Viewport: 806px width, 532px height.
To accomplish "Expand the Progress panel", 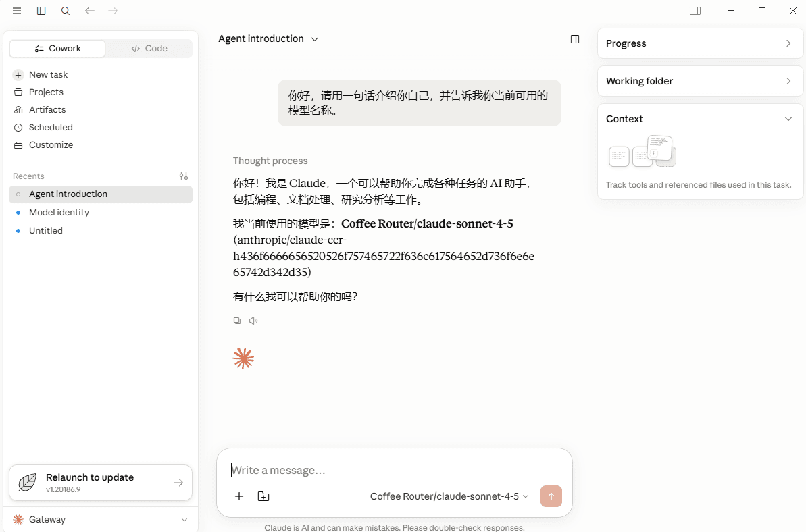I will 700,43.
